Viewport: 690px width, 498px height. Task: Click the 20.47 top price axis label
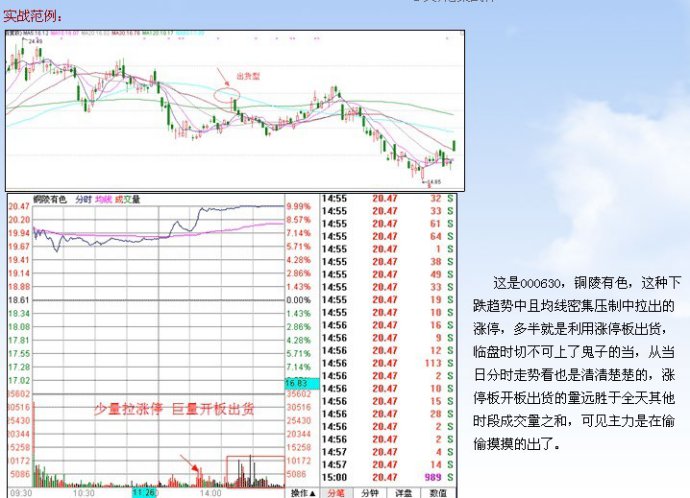pyautogui.click(x=19, y=206)
